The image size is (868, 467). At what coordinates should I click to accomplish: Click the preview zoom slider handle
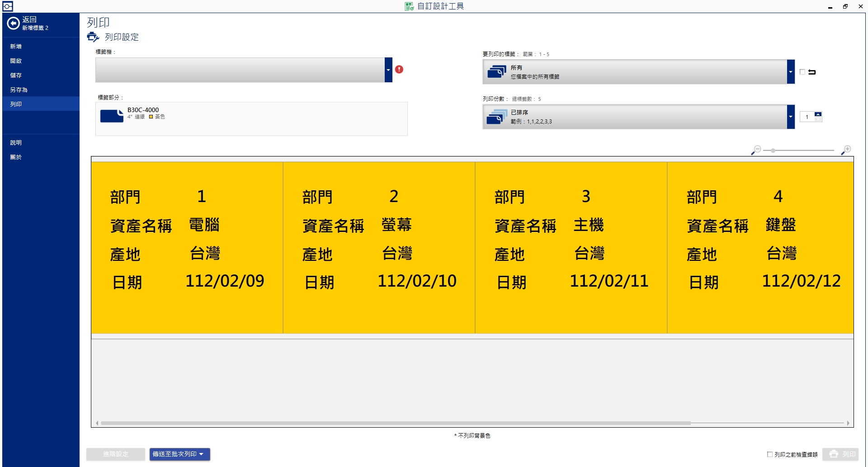773,150
